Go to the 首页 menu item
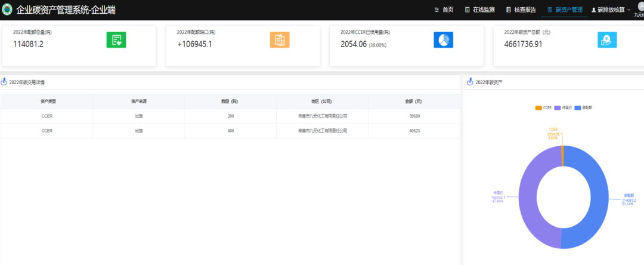 click(444, 10)
